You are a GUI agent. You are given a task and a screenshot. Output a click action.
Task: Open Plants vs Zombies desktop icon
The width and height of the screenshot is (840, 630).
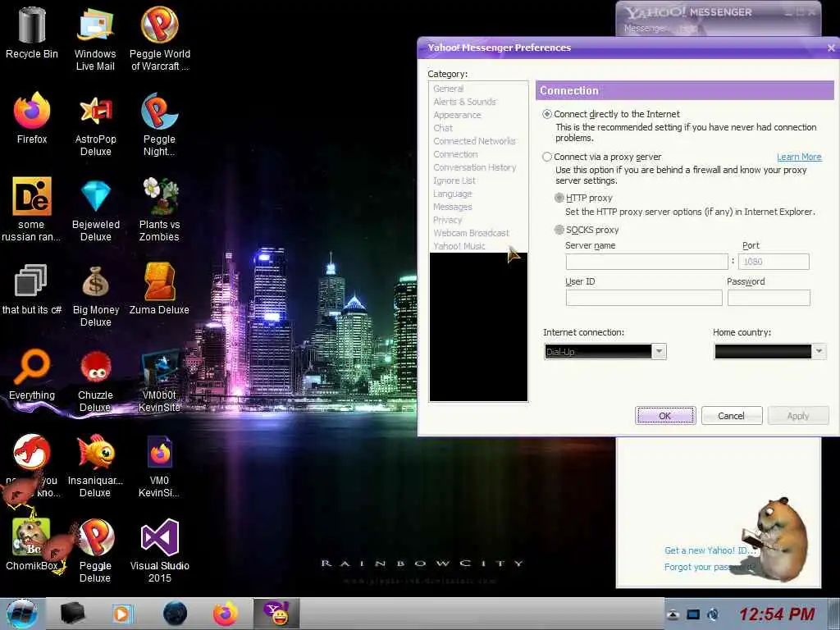click(159, 209)
